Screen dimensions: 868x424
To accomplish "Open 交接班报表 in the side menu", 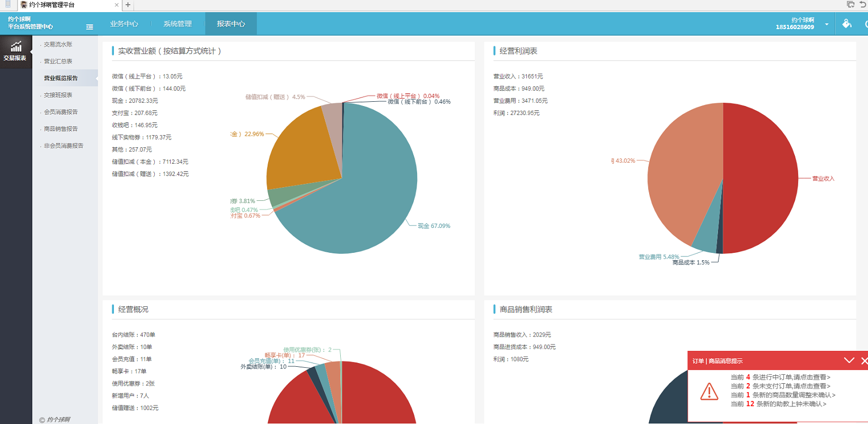I will [58, 95].
